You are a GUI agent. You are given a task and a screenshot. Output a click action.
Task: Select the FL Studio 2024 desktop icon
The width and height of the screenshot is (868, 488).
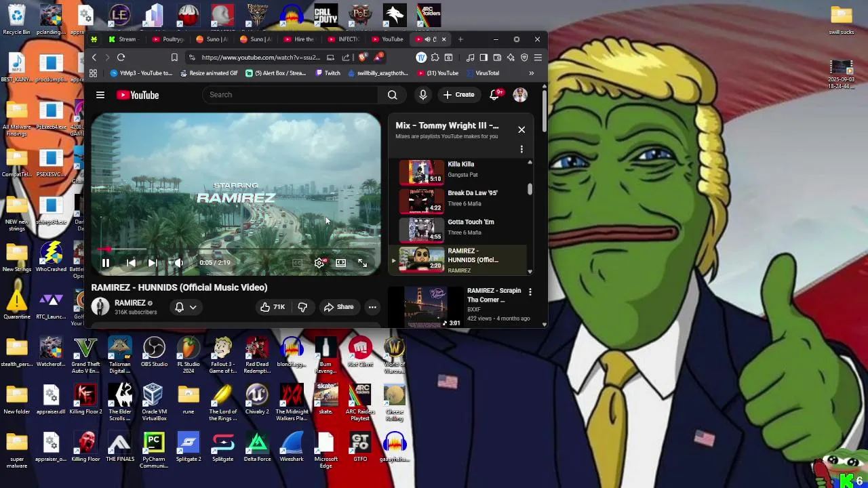coord(189,355)
